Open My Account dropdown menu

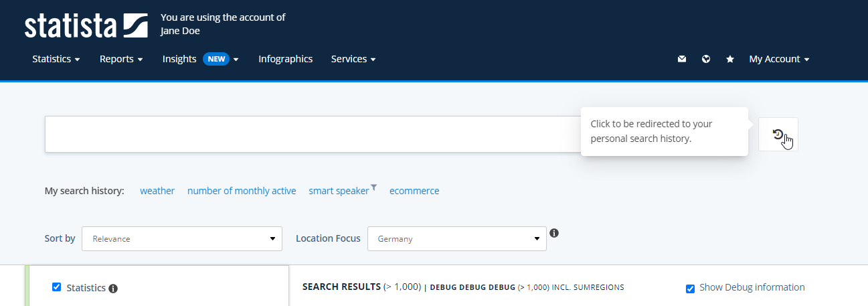pyautogui.click(x=780, y=59)
